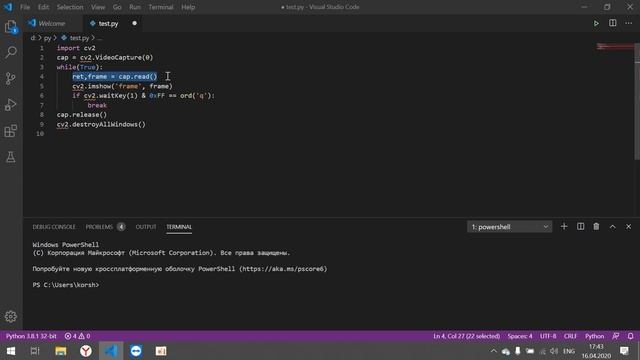Viewport: 640px width, 360px height.
Task: Click the VS Code logo in title bar
Action: pyautogui.click(x=8, y=7)
